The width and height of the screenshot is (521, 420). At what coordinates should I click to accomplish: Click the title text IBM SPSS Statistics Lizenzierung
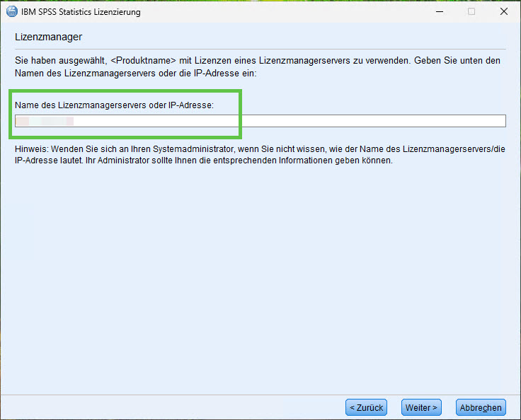point(81,12)
